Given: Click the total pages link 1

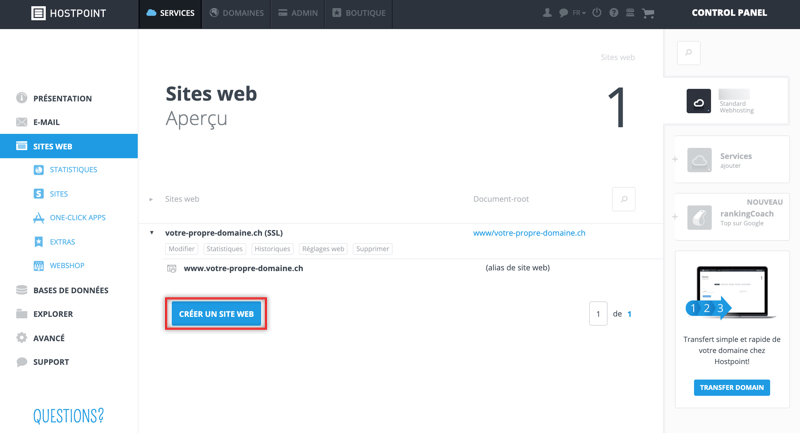Looking at the screenshot, I should point(630,314).
